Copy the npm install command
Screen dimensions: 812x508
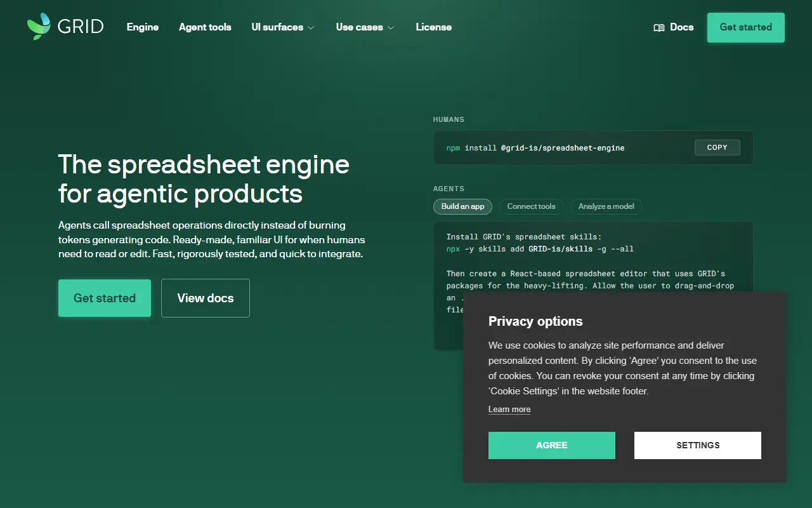pos(717,147)
